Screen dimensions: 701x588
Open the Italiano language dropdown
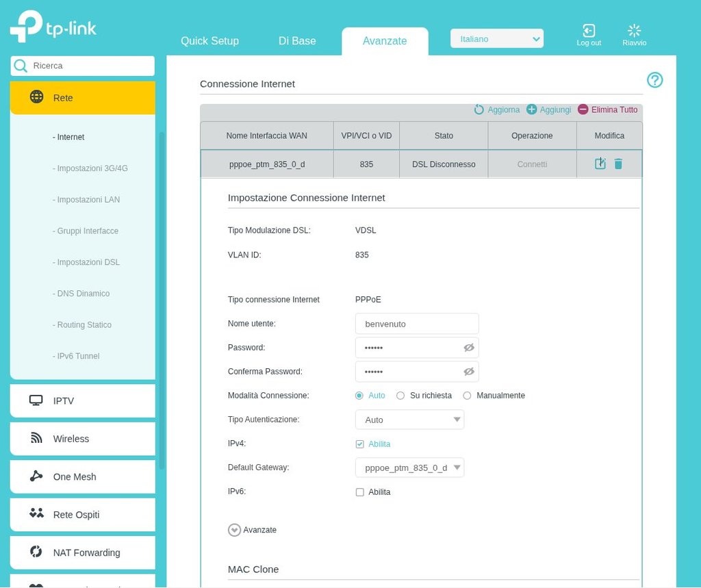pyautogui.click(x=496, y=39)
